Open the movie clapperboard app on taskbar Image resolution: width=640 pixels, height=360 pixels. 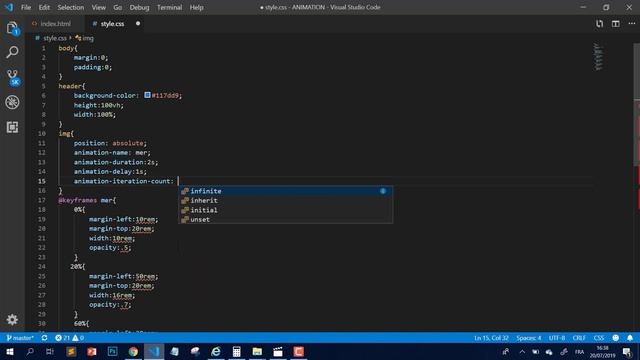(278, 351)
